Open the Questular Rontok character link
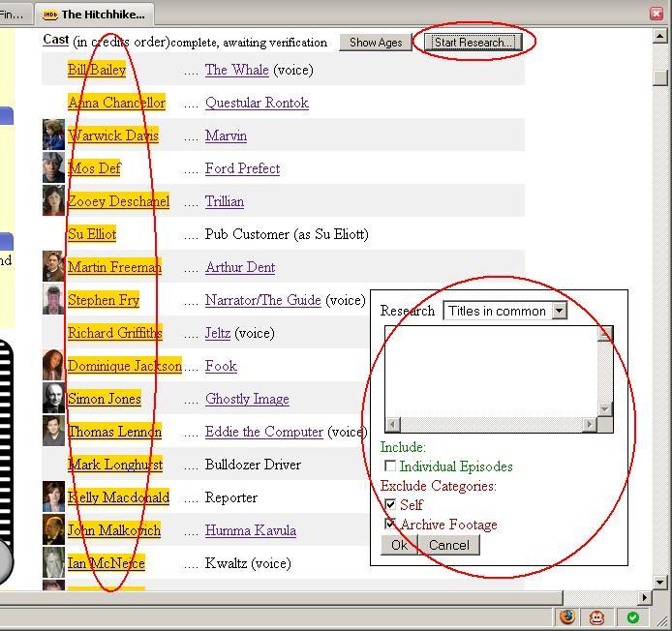The width and height of the screenshot is (672, 631). pos(257,103)
